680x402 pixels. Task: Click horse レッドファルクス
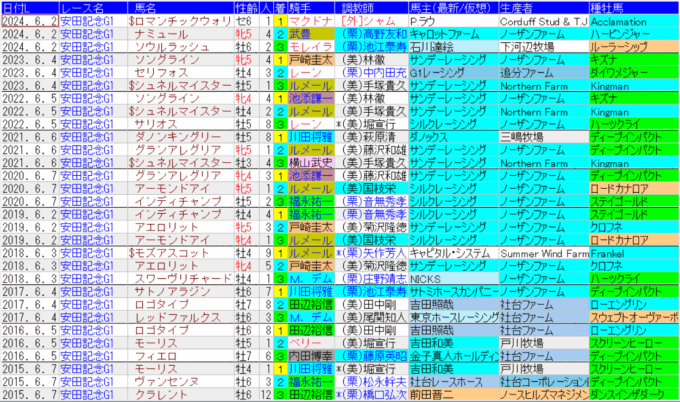coord(180,317)
